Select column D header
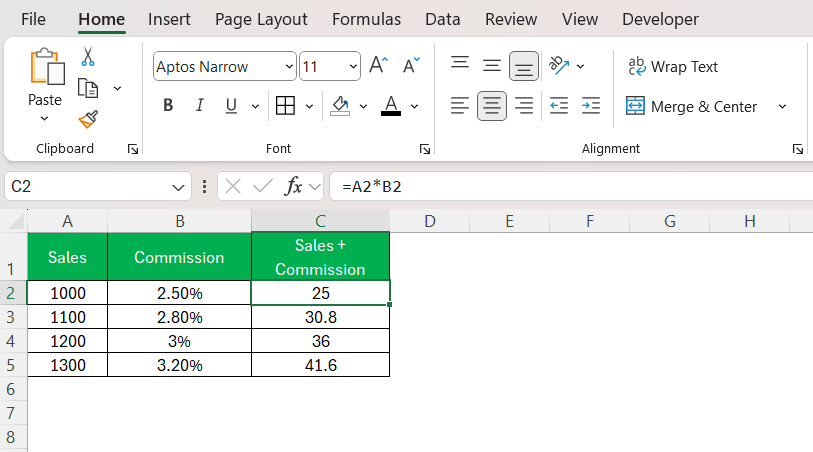This screenshot has height=452, width=813. coord(429,221)
